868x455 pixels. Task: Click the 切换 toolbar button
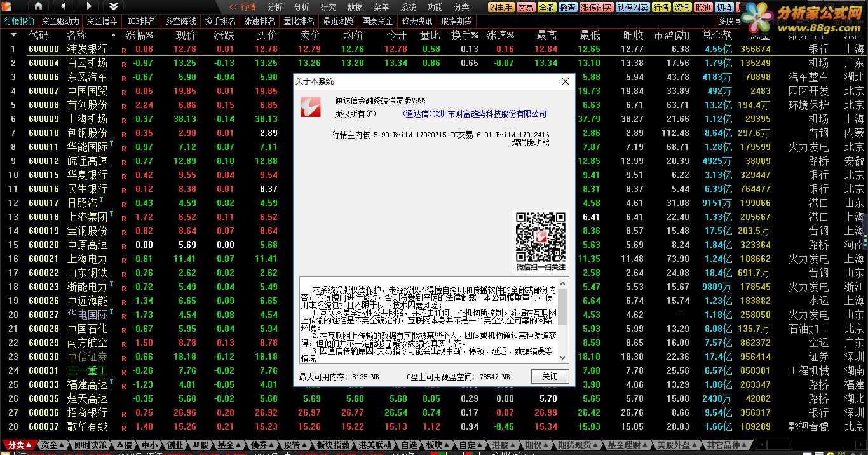click(724, 8)
